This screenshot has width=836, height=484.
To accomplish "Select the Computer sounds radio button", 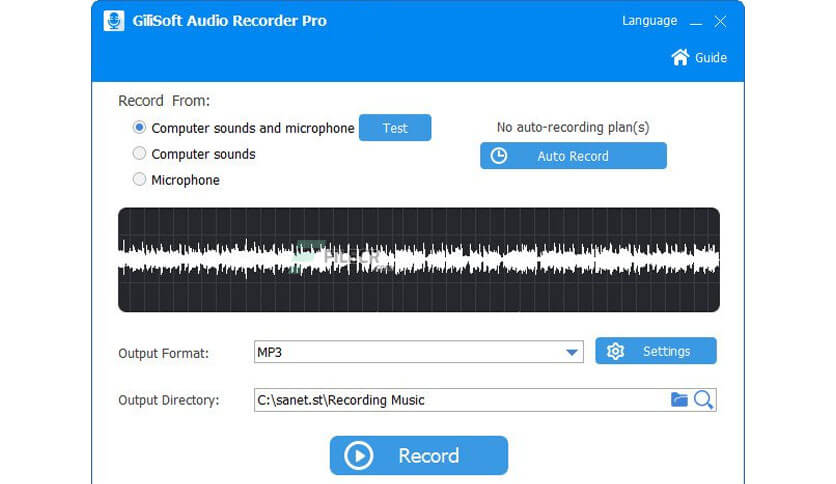I will [x=140, y=154].
